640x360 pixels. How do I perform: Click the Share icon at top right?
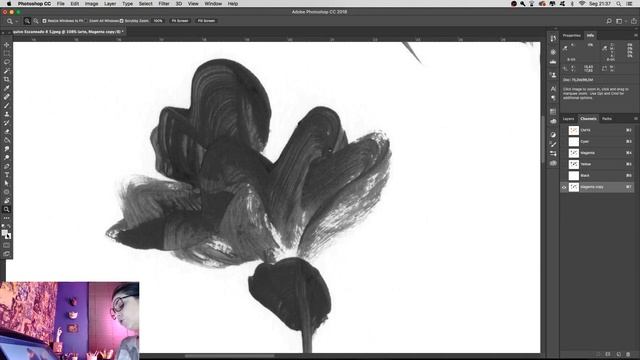pyautogui.click(x=634, y=21)
